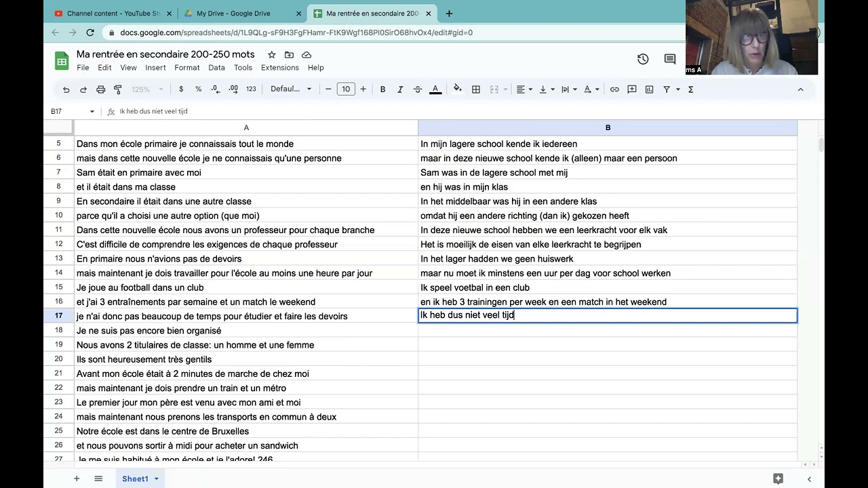Open more number formats (123)

click(251, 89)
